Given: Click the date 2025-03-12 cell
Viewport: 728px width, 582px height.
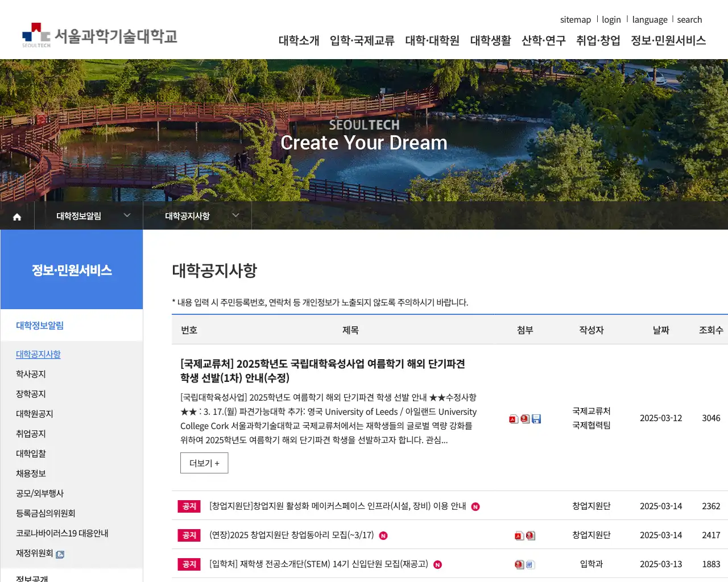Looking at the screenshot, I should (x=661, y=418).
